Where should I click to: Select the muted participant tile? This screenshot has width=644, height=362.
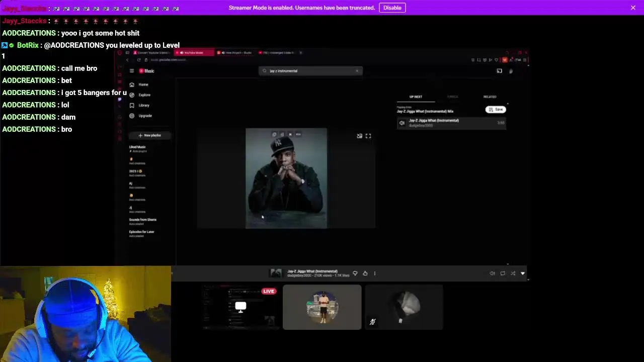[404, 307]
